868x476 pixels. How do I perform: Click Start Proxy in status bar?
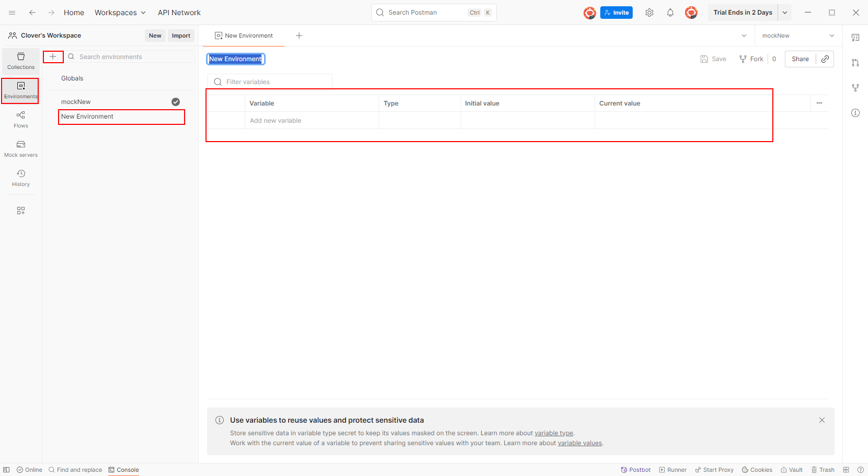point(714,470)
